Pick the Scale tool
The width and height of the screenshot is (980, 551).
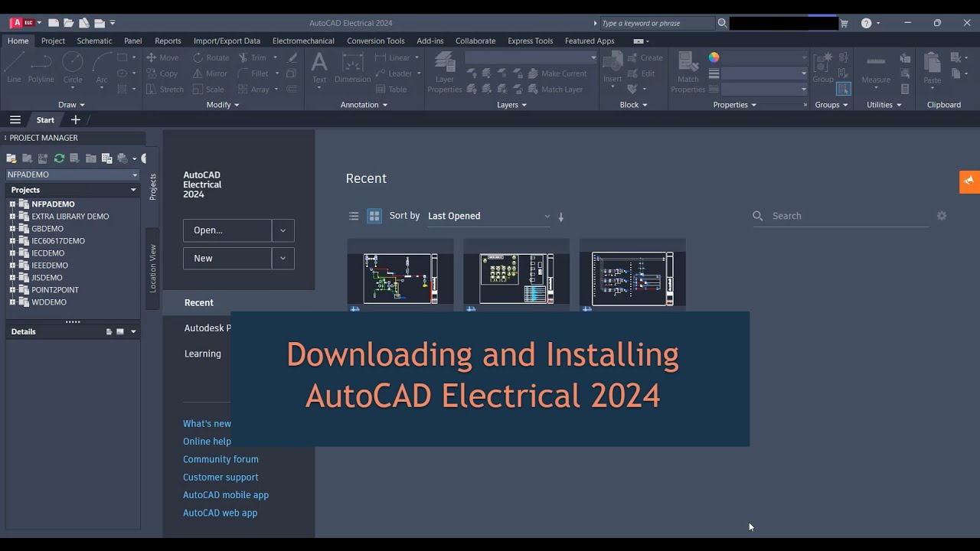pyautogui.click(x=208, y=90)
